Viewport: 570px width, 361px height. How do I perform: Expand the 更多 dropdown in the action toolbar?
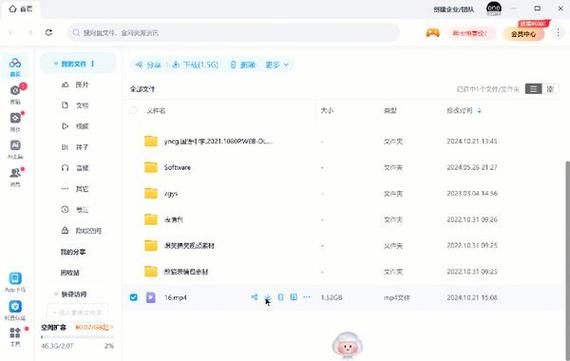[277, 65]
